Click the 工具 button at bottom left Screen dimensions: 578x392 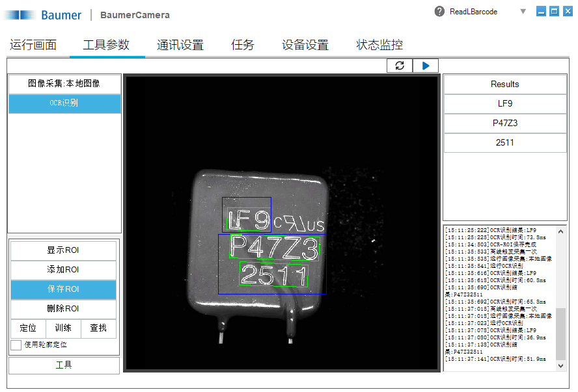pos(64,365)
